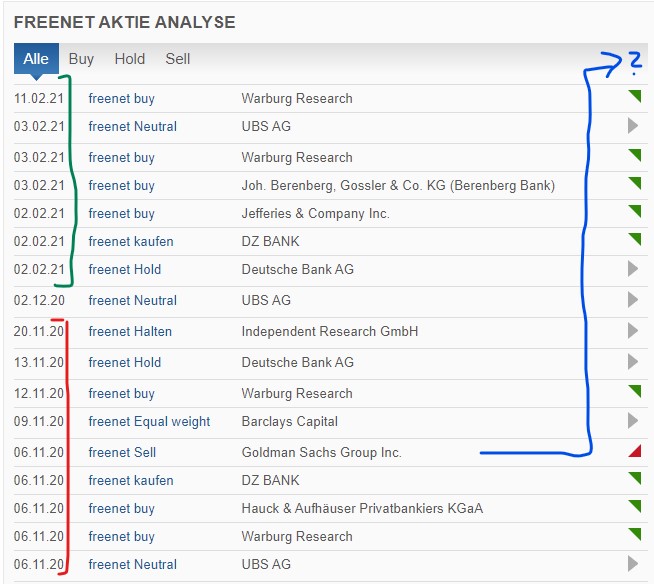Open freenet buy link dated 12.11.20
654x584 pixels.
click(121, 394)
